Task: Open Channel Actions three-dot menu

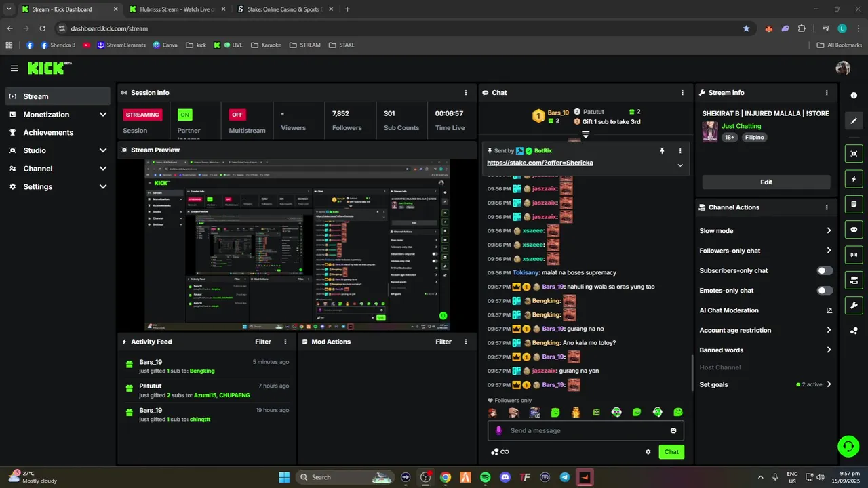Action: point(827,207)
